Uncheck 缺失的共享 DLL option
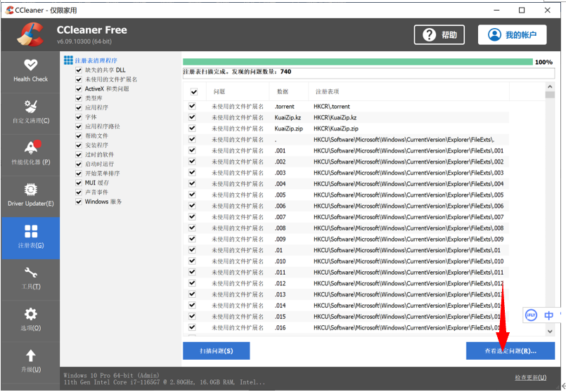The width and height of the screenshot is (566, 392). (x=79, y=70)
